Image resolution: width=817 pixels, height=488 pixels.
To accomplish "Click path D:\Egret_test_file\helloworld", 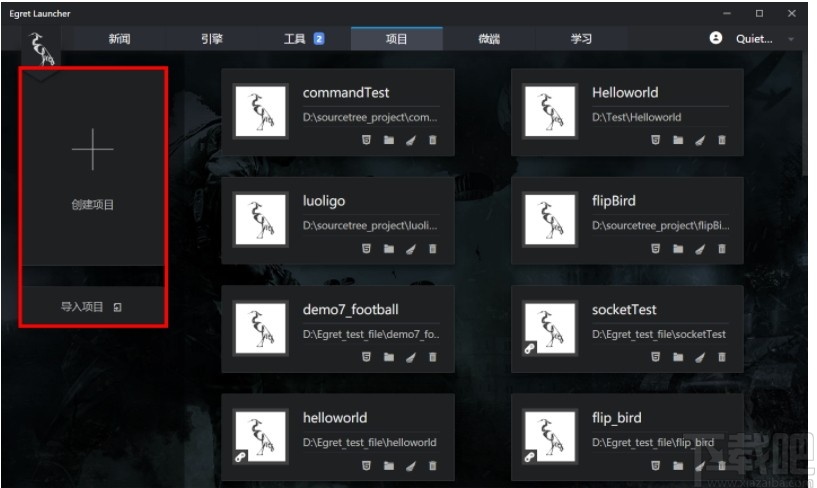I will (x=369, y=443).
